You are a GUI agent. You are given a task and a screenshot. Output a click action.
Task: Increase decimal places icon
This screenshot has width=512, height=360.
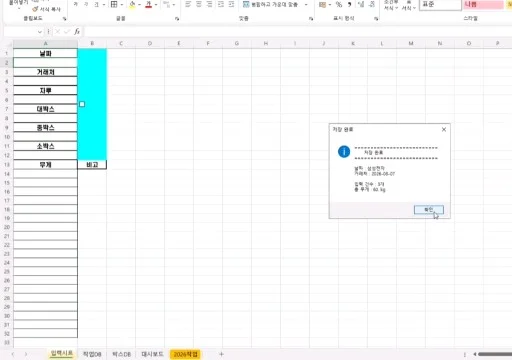pos(361,4)
